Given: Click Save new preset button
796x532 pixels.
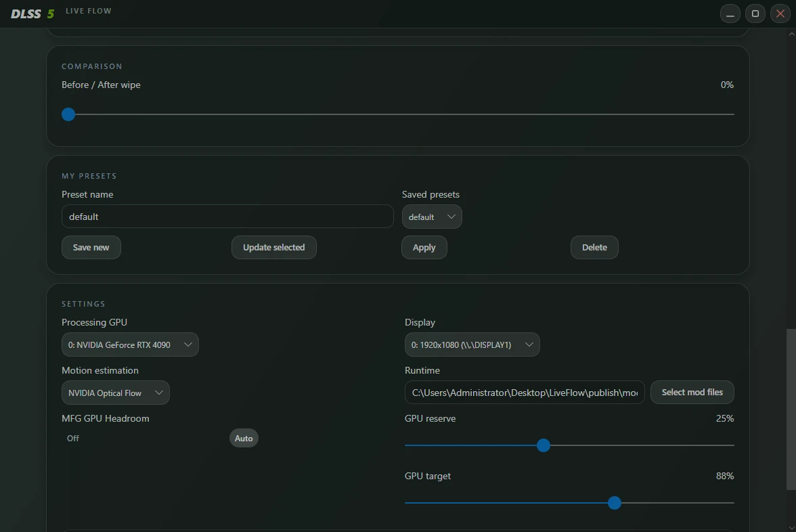Looking at the screenshot, I should (91, 247).
